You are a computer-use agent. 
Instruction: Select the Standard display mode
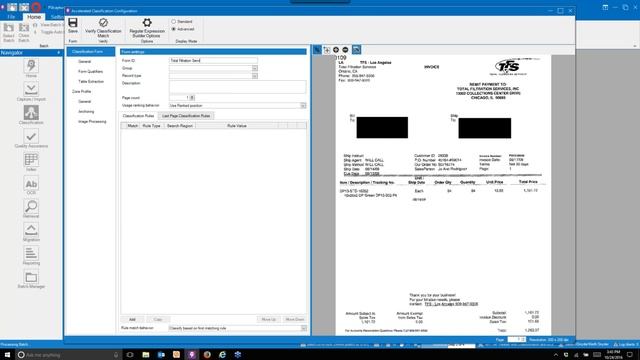coord(182,21)
